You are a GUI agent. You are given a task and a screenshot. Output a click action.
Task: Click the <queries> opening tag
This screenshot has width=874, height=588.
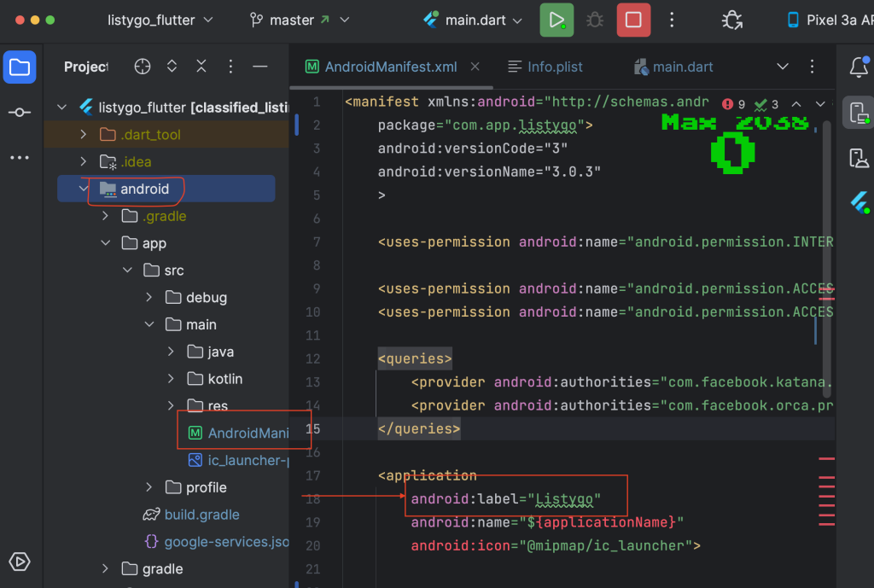tap(415, 358)
